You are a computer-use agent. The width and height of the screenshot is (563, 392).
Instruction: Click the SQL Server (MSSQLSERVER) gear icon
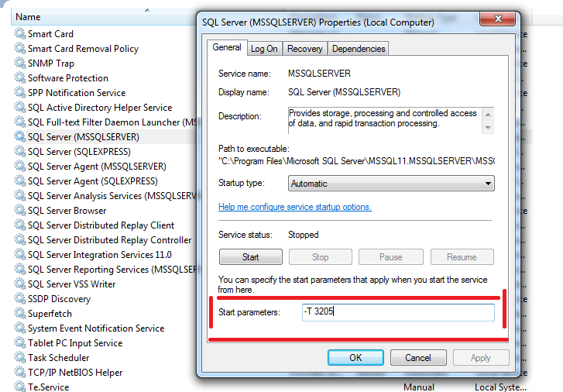click(20, 136)
